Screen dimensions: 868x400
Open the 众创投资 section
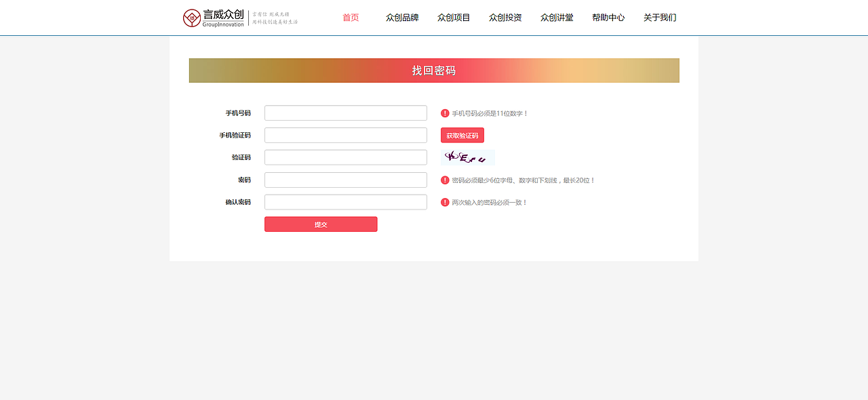(x=505, y=17)
